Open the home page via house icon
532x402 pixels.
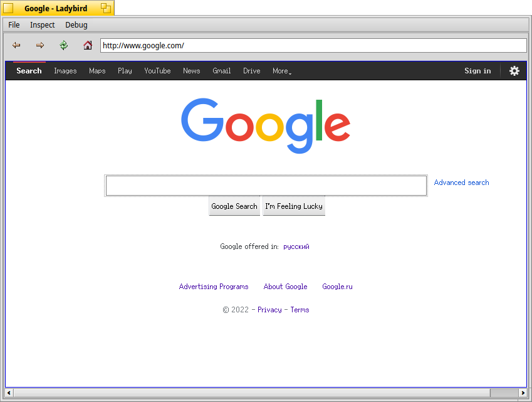point(88,45)
